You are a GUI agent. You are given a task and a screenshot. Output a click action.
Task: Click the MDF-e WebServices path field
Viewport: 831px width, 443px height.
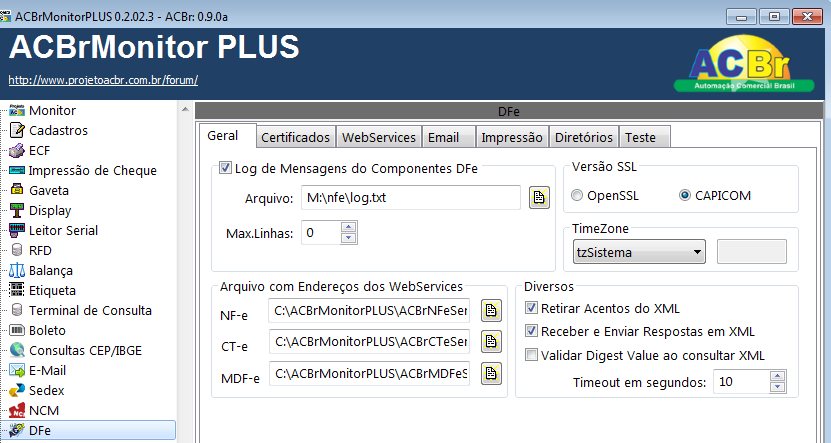point(369,374)
